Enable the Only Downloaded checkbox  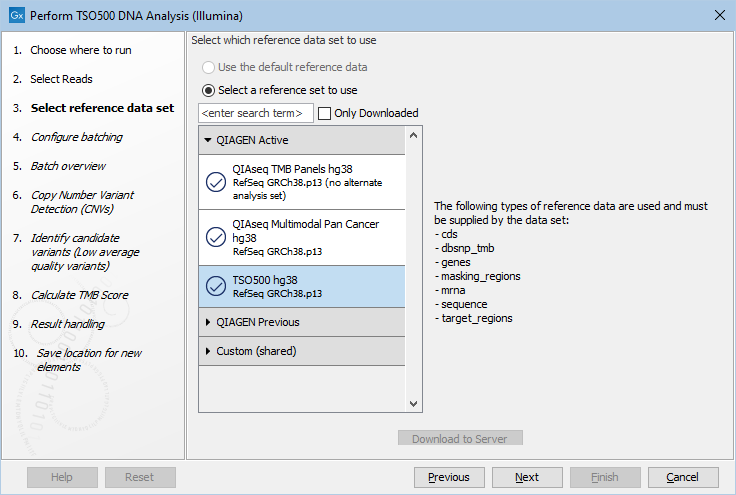(x=325, y=113)
